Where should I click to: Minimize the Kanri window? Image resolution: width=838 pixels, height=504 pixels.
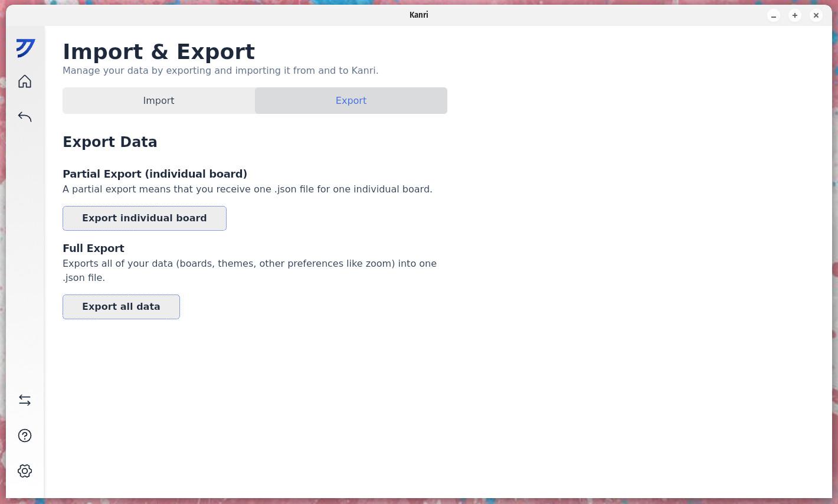tap(774, 15)
